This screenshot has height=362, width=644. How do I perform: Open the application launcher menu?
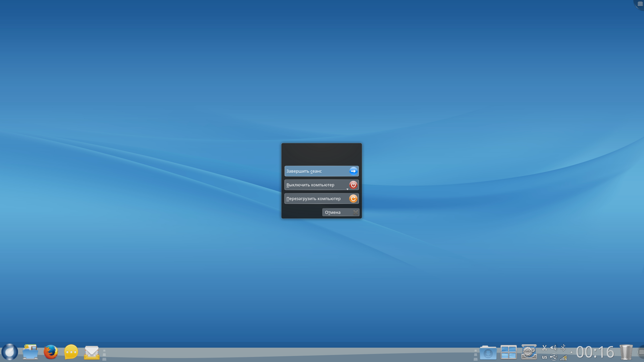tap(10, 352)
